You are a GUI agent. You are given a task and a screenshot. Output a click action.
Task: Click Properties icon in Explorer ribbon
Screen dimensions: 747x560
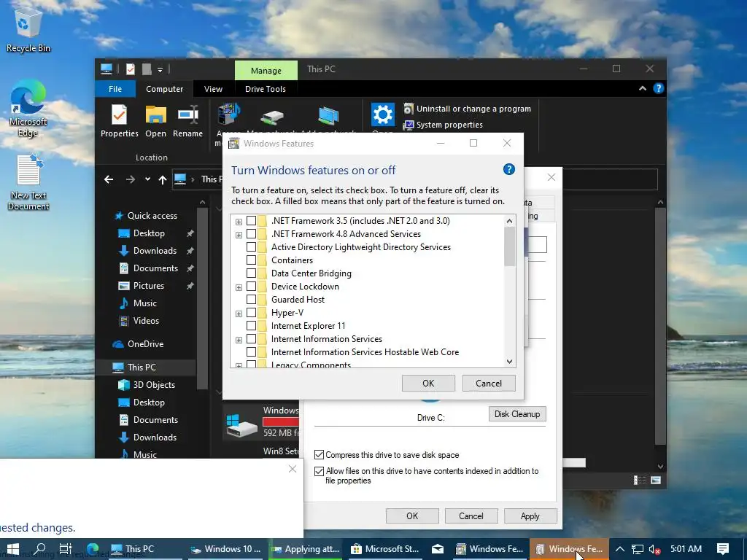(119, 121)
